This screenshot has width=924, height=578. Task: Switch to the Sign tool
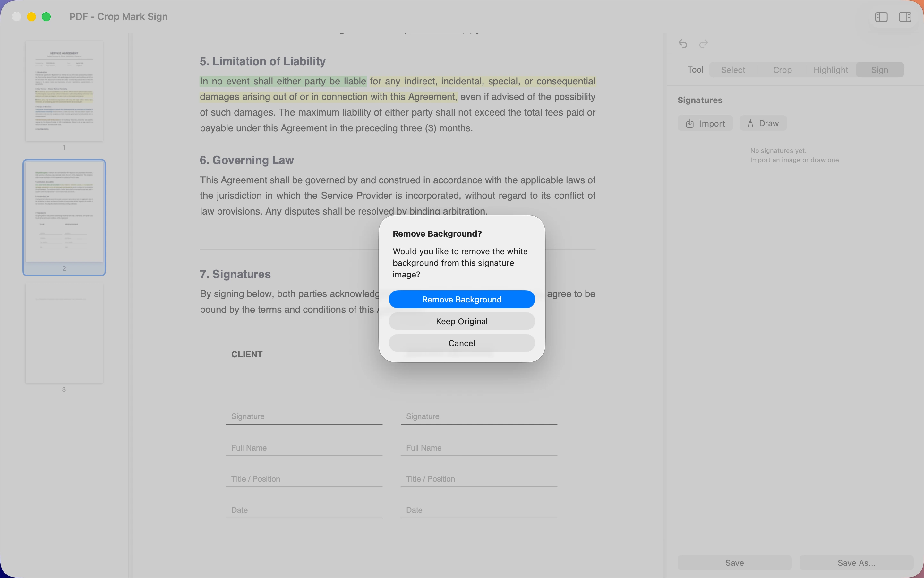pyautogui.click(x=880, y=70)
